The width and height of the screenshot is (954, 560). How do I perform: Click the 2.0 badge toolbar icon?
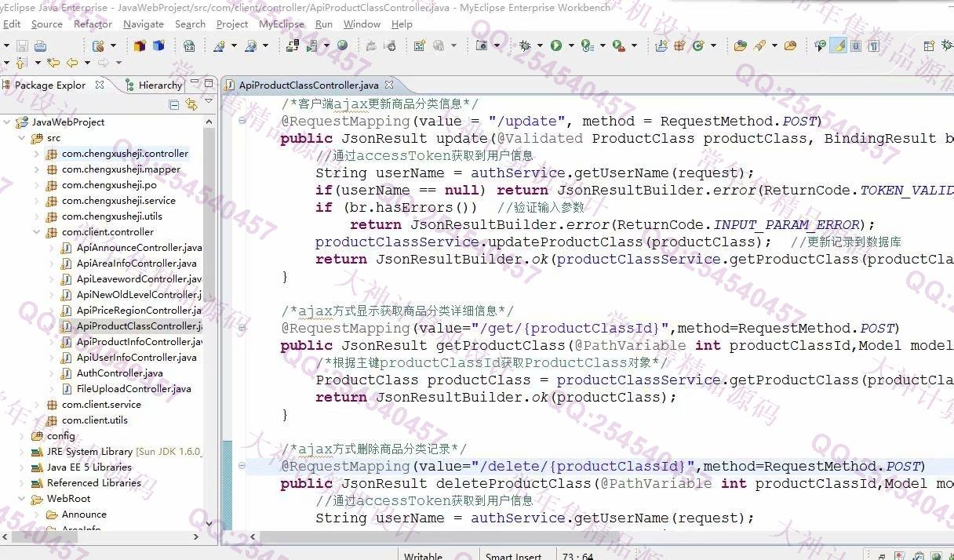[x=189, y=45]
